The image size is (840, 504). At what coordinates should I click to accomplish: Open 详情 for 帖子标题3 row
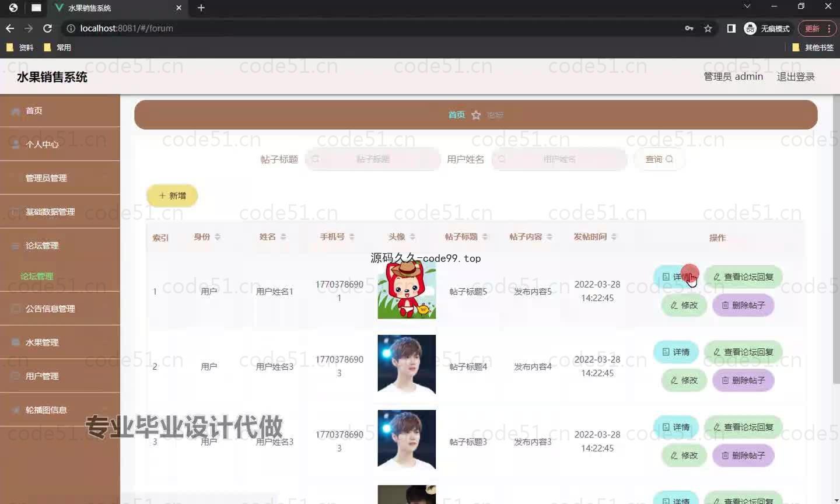tap(675, 427)
